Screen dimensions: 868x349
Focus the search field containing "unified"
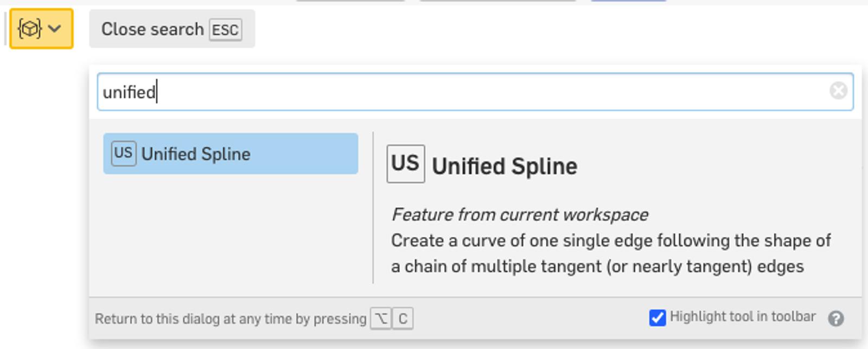[x=461, y=92]
